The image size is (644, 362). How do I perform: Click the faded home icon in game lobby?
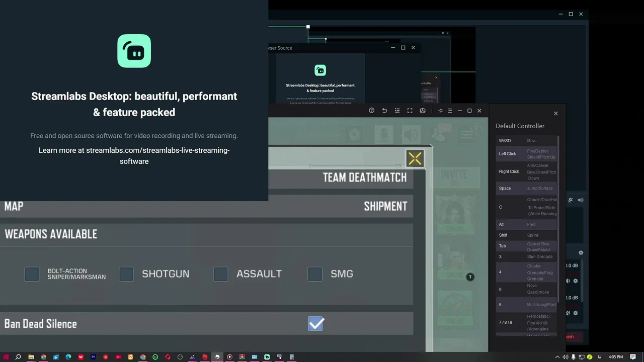pyautogui.click(x=355, y=134)
